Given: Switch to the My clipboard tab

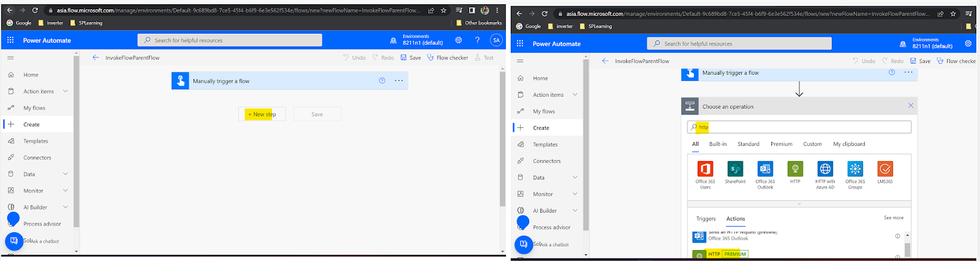Looking at the screenshot, I should point(849,144).
